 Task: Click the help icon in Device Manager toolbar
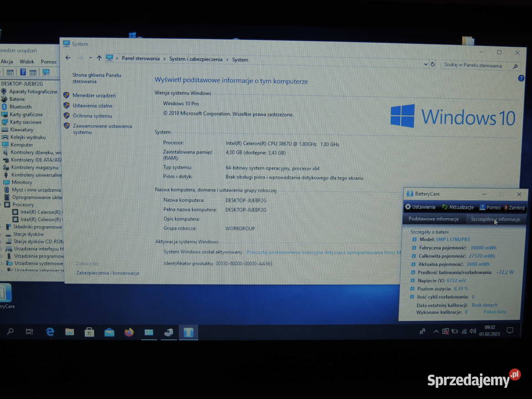tap(23, 72)
